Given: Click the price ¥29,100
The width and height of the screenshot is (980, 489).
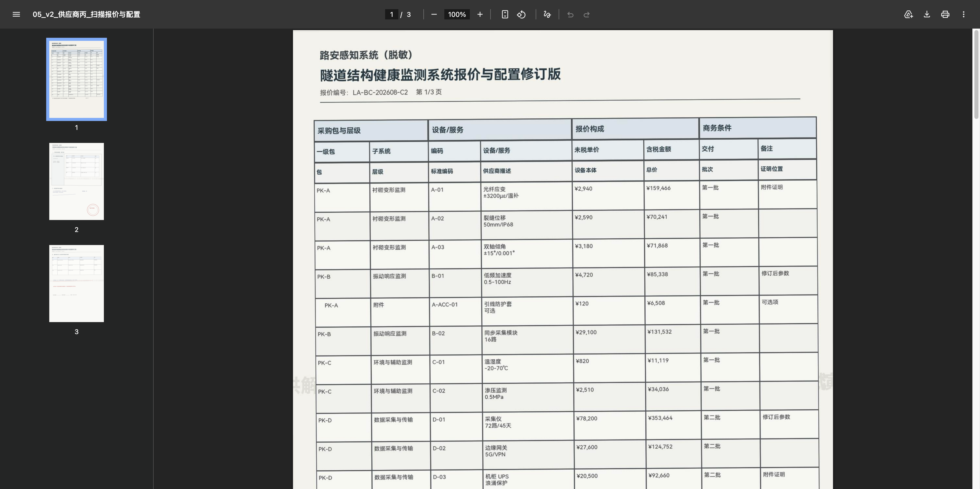Looking at the screenshot, I should tap(586, 332).
